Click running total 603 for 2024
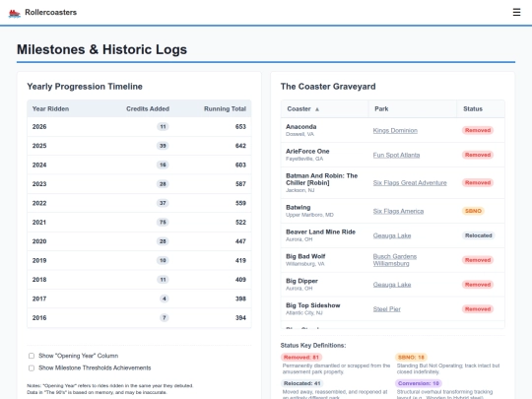532x399 pixels. [x=240, y=165]
